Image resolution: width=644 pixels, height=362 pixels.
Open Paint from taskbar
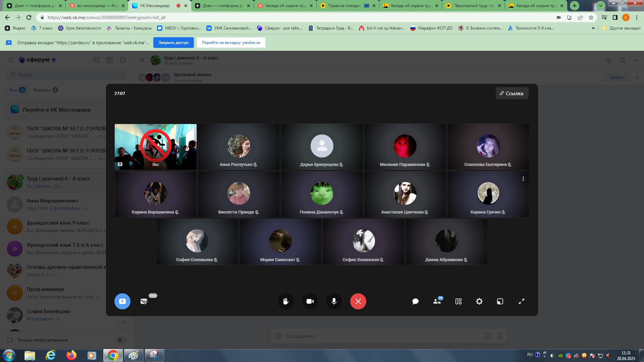coord(133,355)
